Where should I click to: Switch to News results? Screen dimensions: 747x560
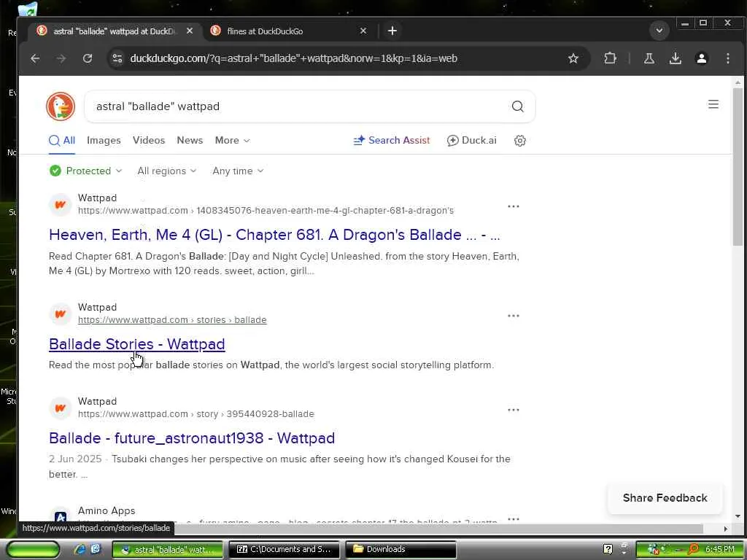click(x=190, y=141)
